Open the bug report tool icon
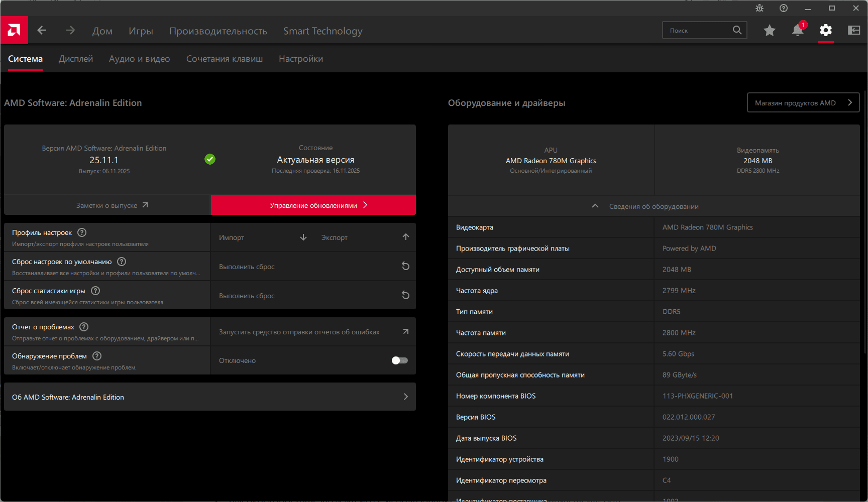 pos(759,8)
